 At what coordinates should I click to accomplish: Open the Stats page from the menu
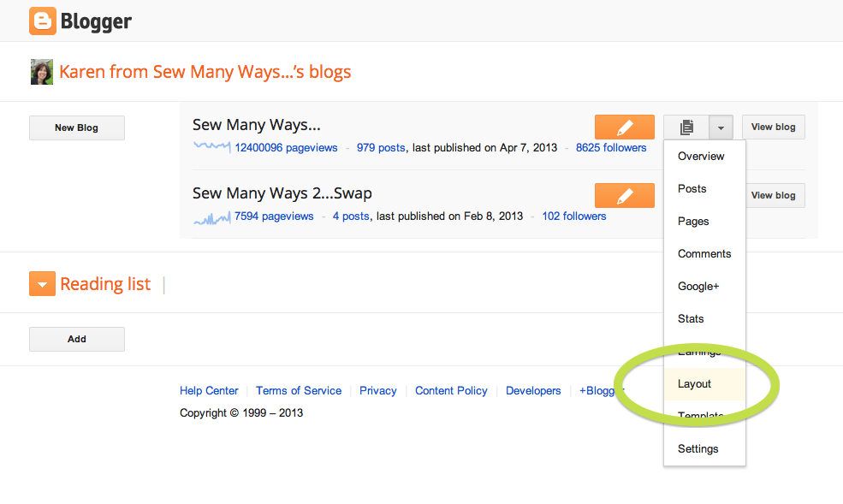[x=691, y=318]
